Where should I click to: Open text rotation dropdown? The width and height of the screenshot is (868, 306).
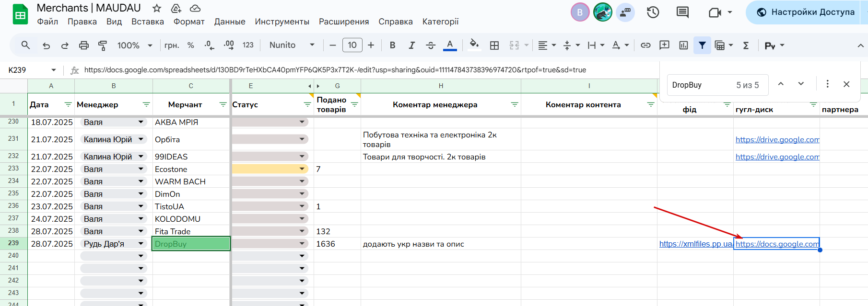coord(621,45)
